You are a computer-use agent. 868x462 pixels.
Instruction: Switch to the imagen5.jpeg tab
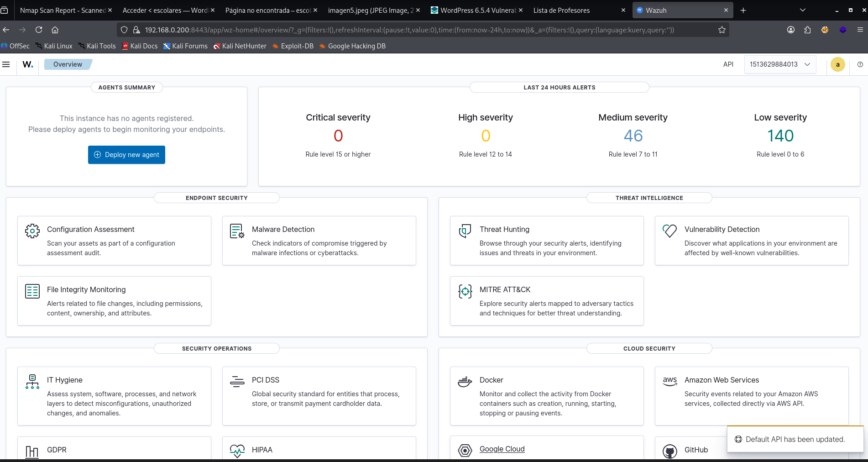(371, 10)
